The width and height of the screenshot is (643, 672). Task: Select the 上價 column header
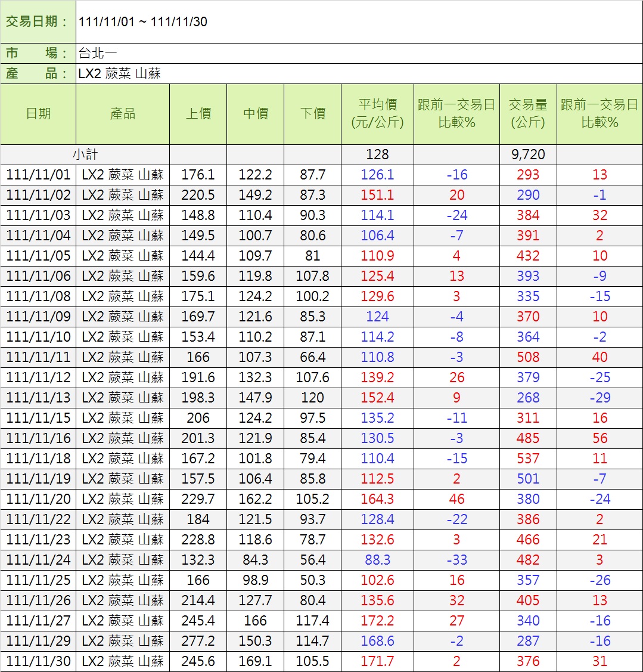pos(198,114)
